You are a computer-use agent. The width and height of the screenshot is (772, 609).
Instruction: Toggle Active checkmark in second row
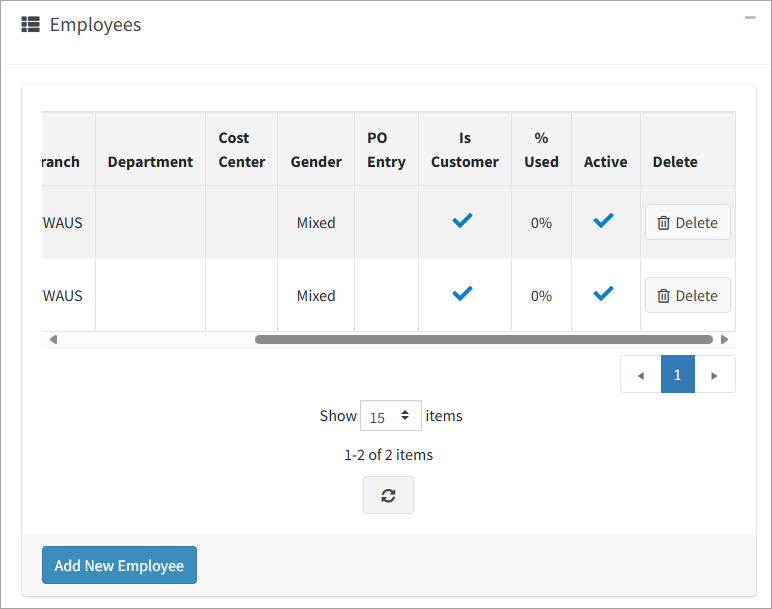[x=603, y=294]
